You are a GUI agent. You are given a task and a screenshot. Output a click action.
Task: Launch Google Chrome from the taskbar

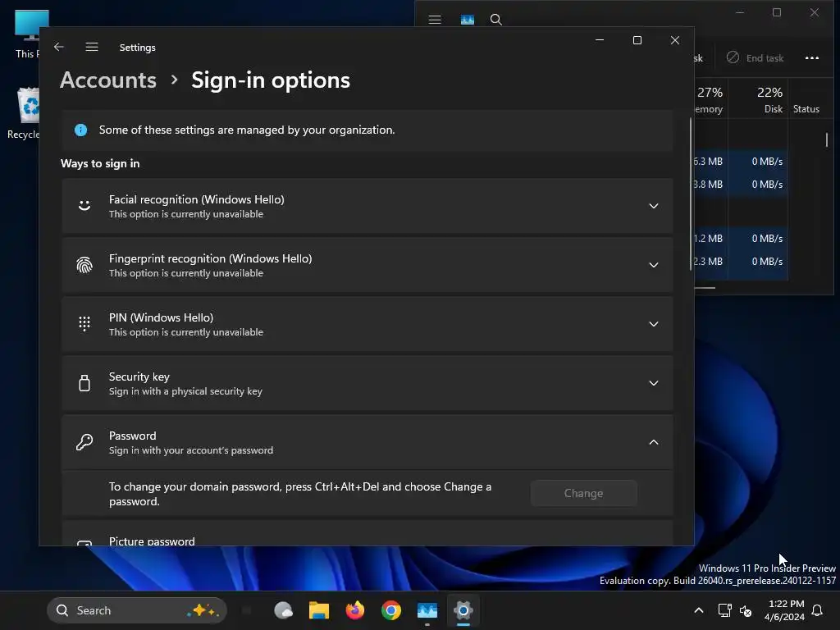click(x=391, y=610)
